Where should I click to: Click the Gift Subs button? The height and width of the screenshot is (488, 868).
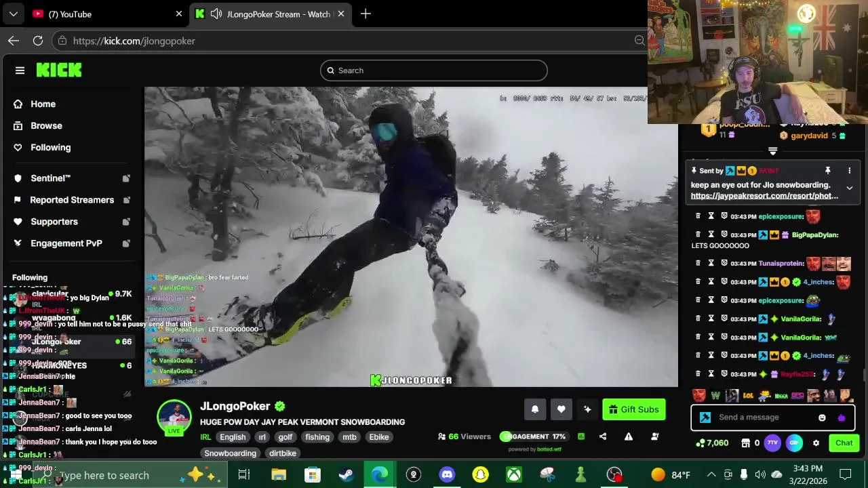(633, 409)
